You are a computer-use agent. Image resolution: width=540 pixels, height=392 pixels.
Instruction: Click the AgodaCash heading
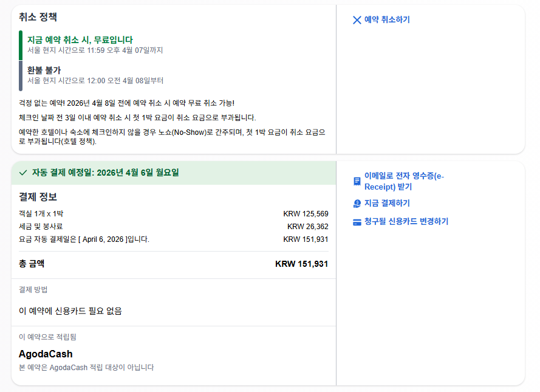pos(46,354)
